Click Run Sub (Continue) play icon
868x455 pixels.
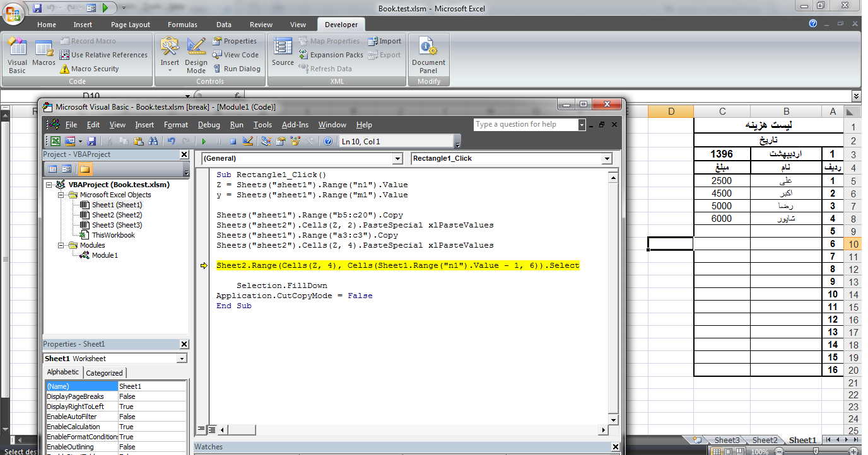tap(204, 141)
